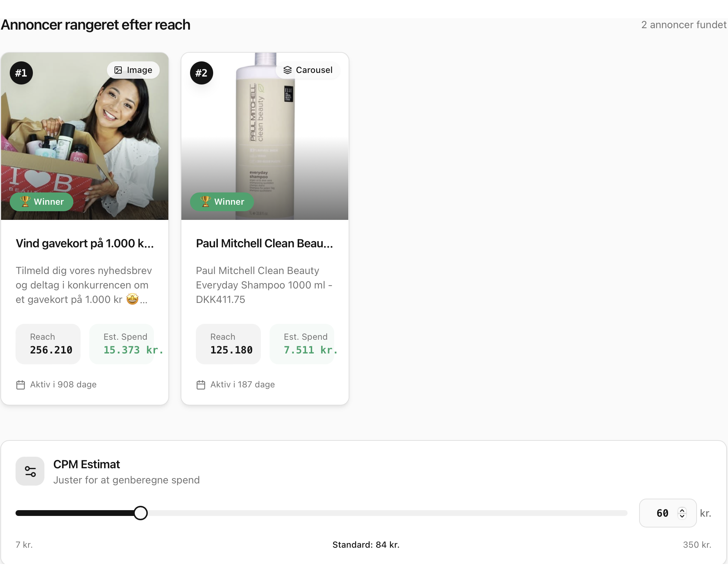This screenshot has width=728, height=582.
Task: Click the Carousel format badge on ad #2
Action: 308,70
